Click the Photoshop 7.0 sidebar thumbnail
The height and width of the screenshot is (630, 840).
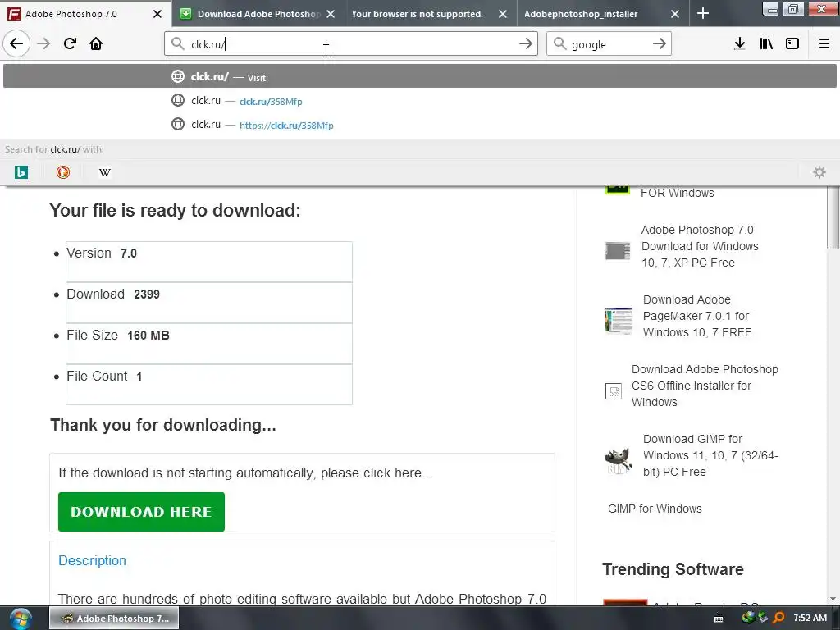618,250
